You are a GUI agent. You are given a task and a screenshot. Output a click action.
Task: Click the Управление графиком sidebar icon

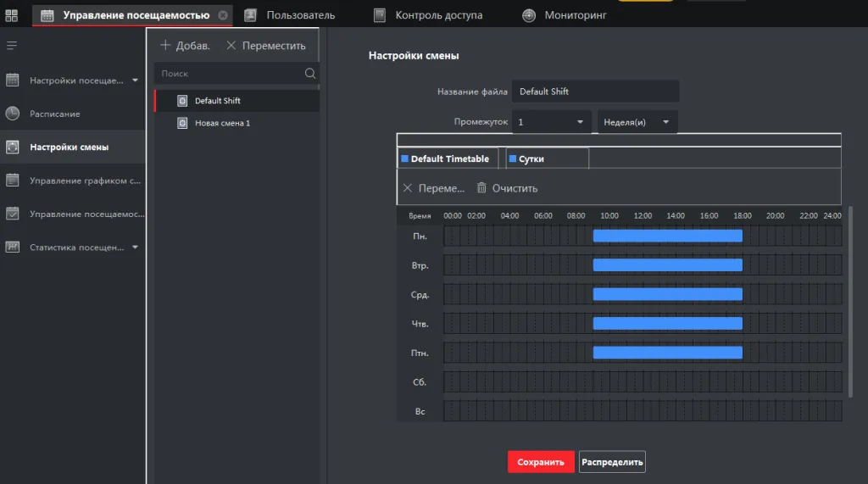(x=13, y=181)
